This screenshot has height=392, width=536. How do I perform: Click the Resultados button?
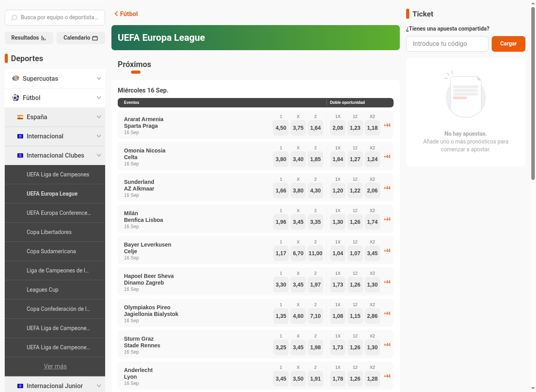pyautogui.click(x=29, y=38)
